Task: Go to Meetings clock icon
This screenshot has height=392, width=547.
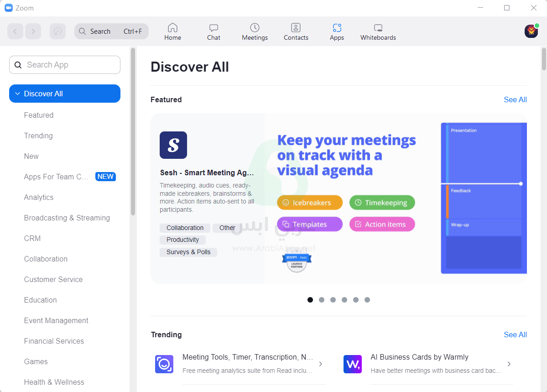Action: pos(255,27)
